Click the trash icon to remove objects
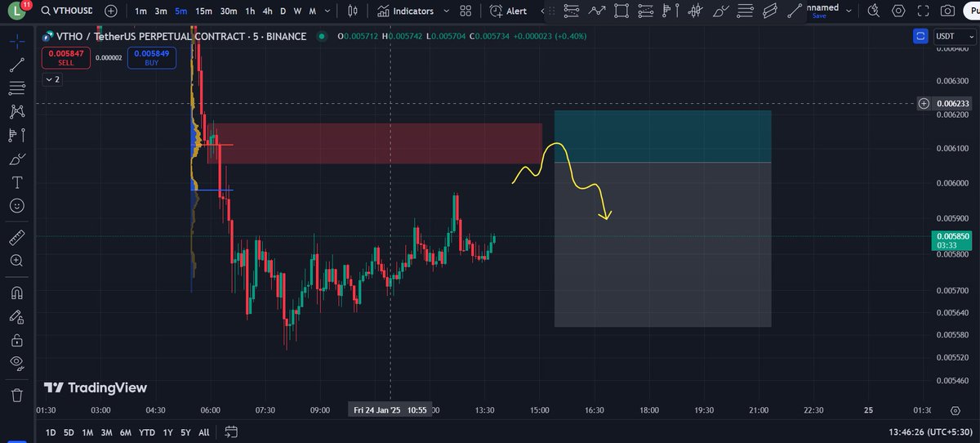 (x=17, y=395)
